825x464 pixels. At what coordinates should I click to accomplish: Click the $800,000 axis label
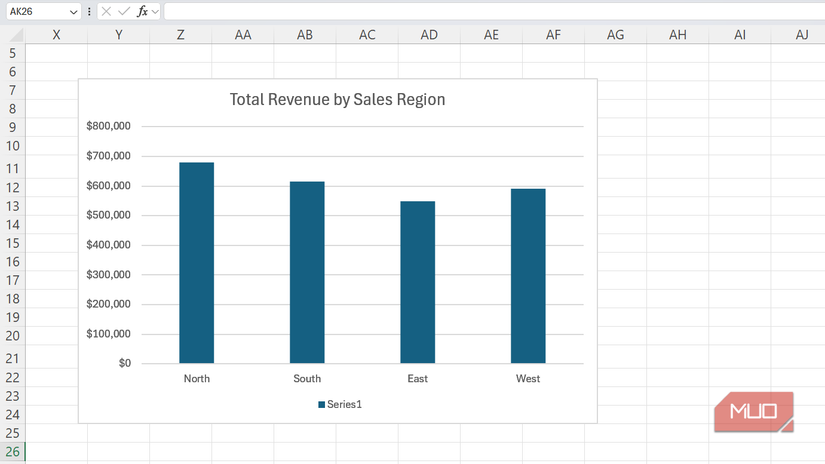[108, 126]
